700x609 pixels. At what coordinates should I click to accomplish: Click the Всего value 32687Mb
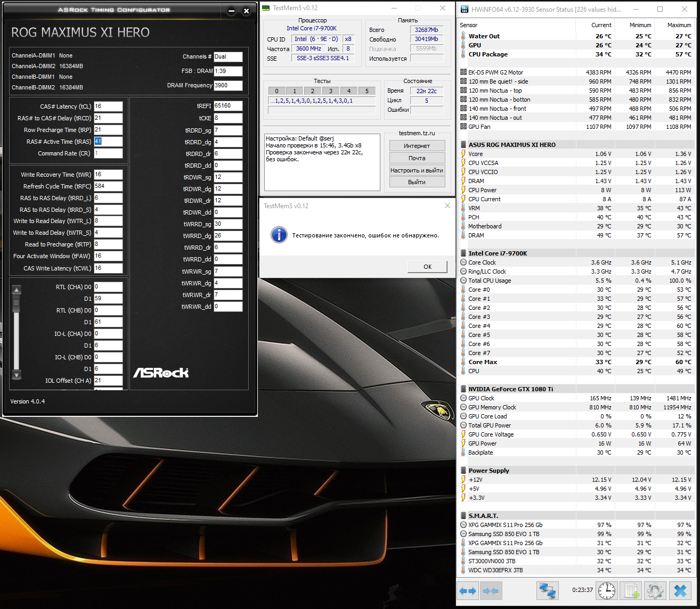click(427, 30)
